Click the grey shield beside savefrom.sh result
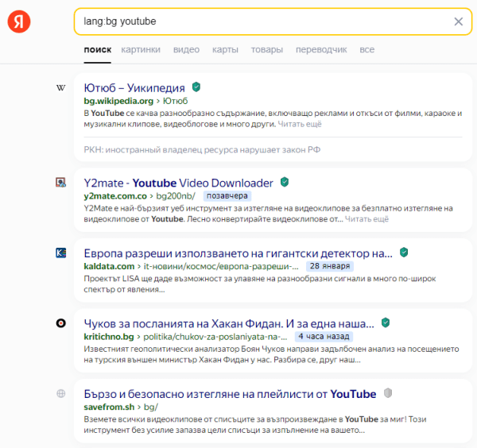 pyautogui.click(x=388, y=393)
